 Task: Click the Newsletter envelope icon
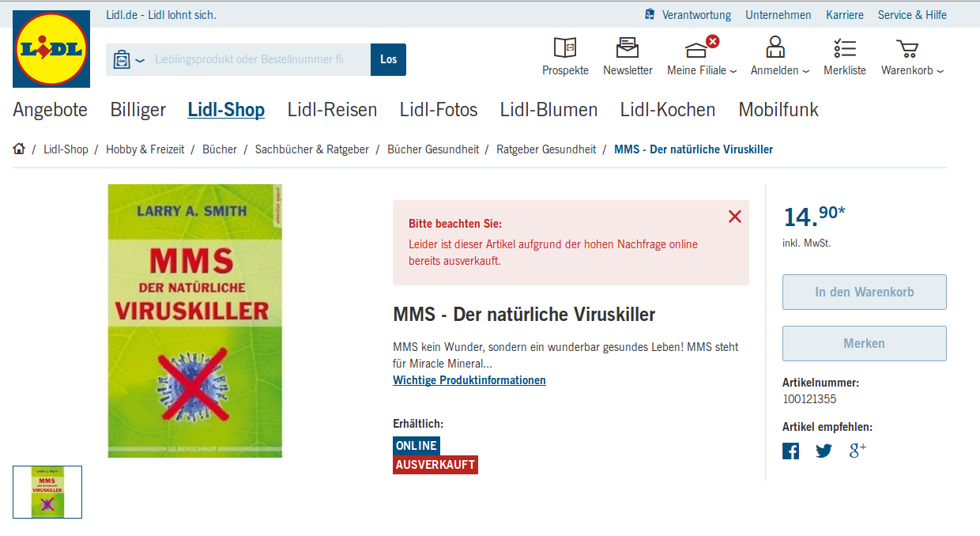[628, 47]
